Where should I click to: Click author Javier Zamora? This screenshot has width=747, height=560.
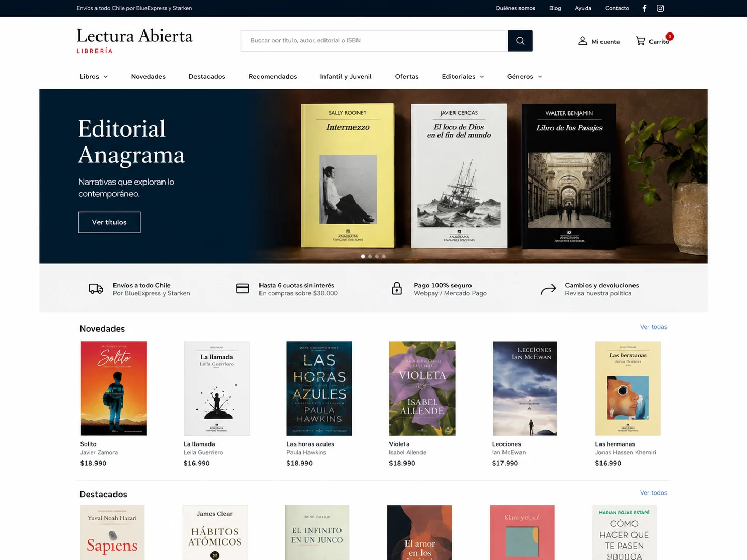pos(99,453)
